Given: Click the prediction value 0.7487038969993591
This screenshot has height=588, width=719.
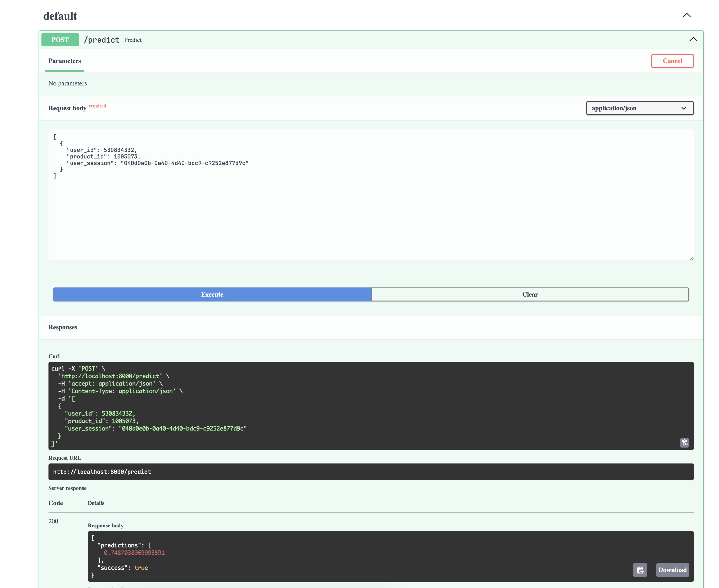Looking at the screenshot, I should [134, 553].
